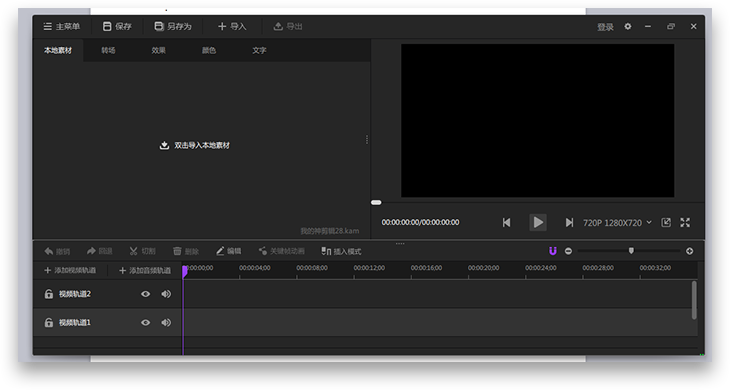Mute audio of 视频轨道1
730x390 pixels.
coord(166,323)
